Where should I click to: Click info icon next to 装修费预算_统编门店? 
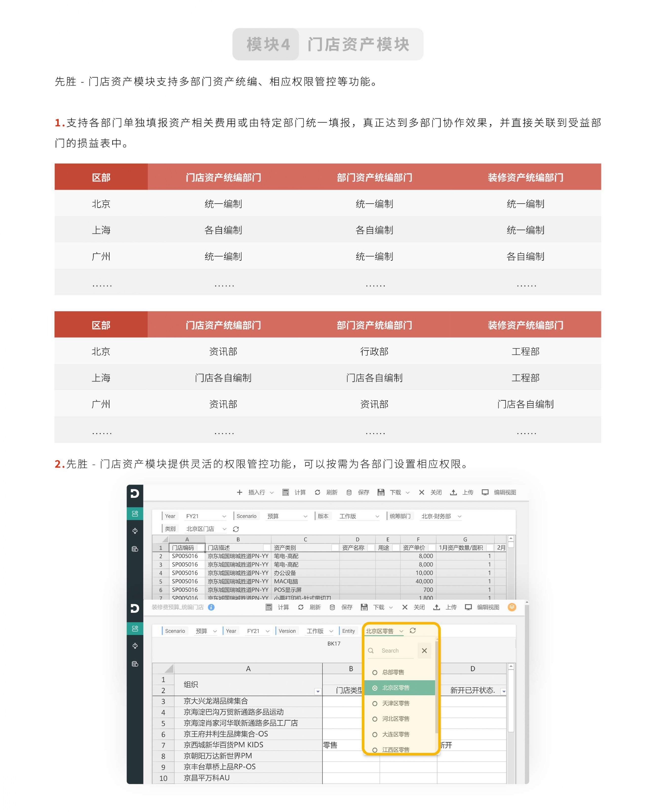coord(211,607)
